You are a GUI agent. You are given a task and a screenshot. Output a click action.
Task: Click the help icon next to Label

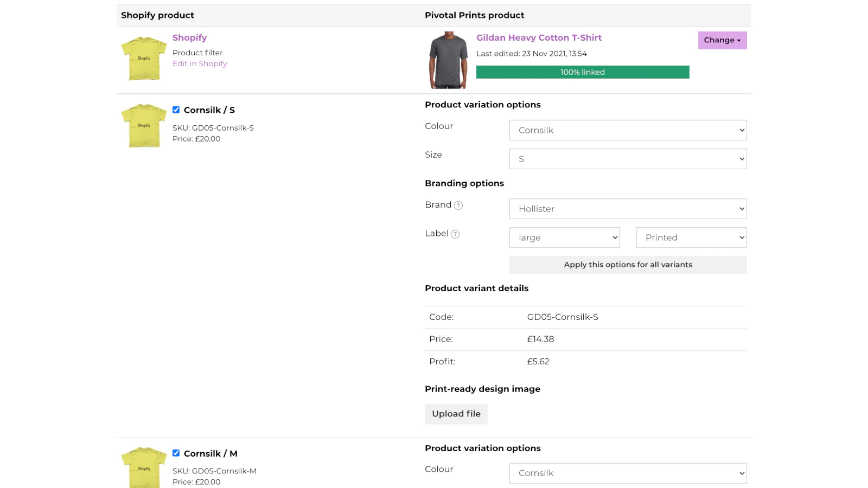455,234
